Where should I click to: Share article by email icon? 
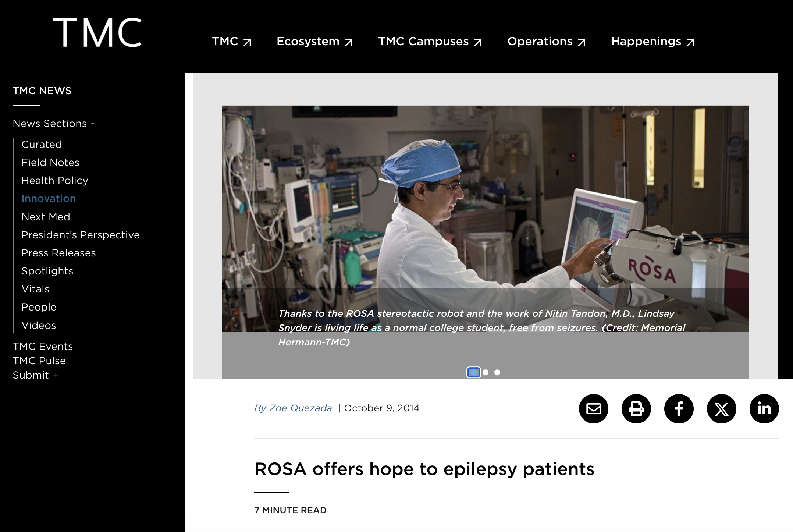coord(593,409)
